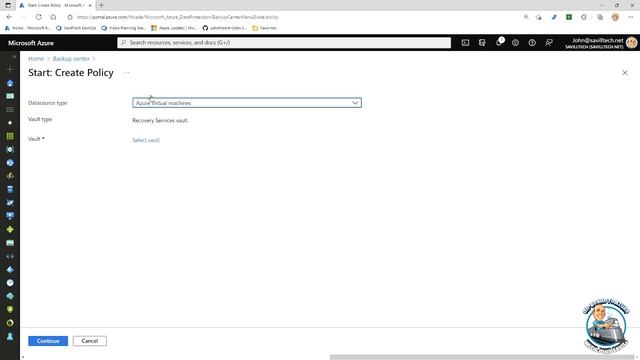Screen dimensions: 640x360
Task: Open Directories and subscriptions filter icon
Action: point(482,42)
